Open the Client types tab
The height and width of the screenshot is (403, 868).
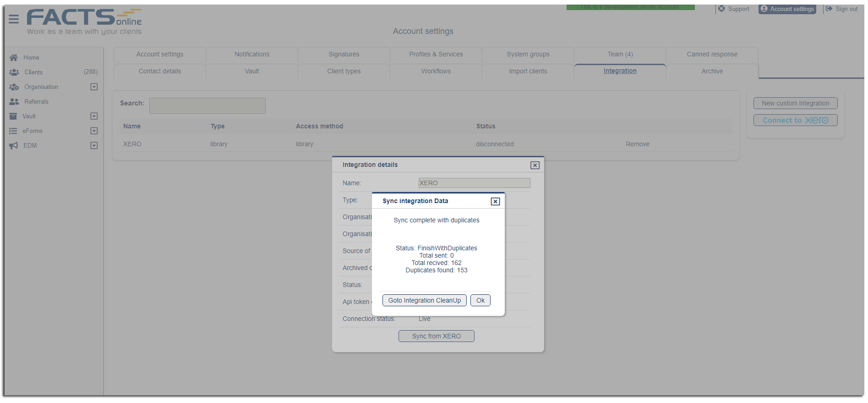pyautogui.click(x=344, y=71)
